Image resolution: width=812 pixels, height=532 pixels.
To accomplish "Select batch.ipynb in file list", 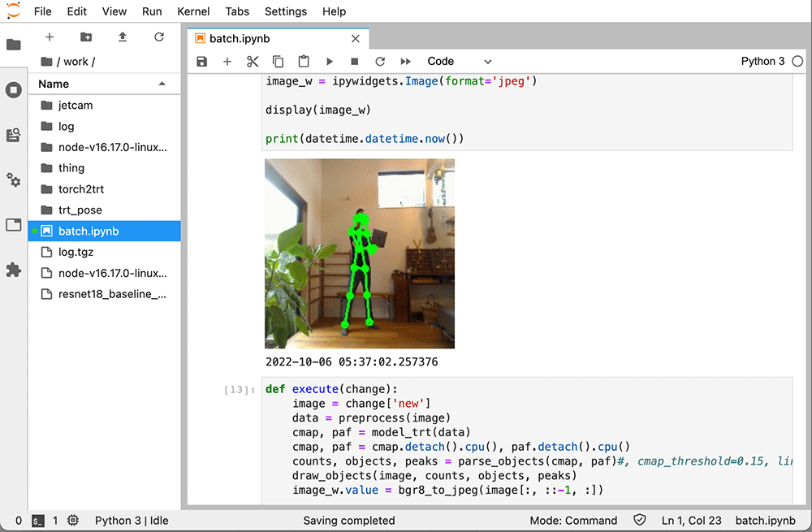I will tap(104, 231).
